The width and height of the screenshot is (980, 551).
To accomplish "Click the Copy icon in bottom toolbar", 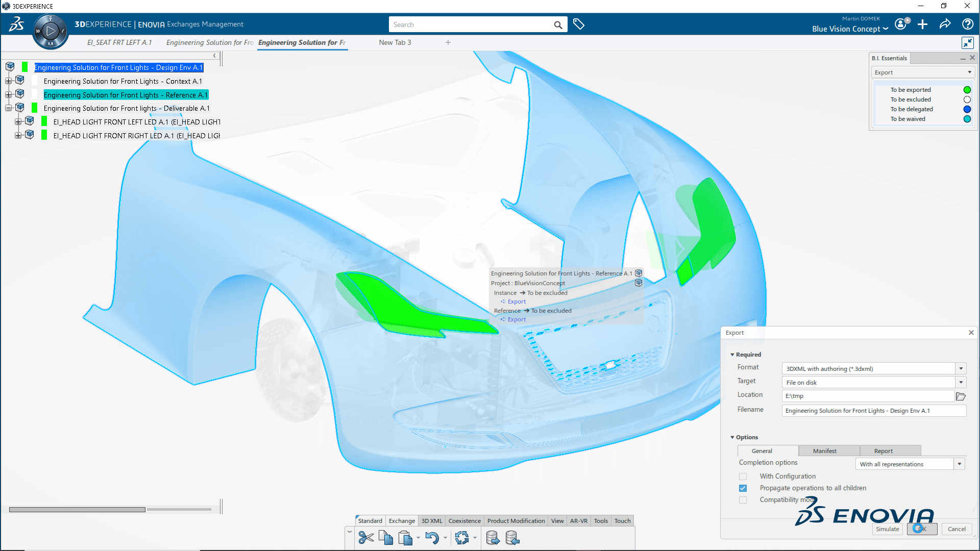I will point(386,538).
